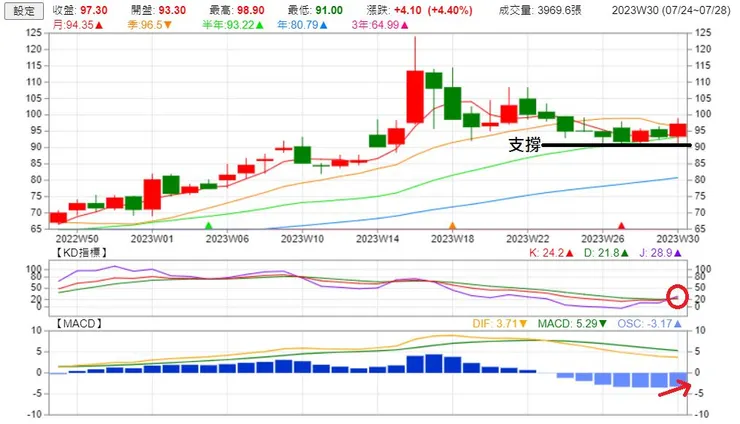Click the 【MACD】 panel title
Screen dimensions: 740x424
[x=79, y=324]
